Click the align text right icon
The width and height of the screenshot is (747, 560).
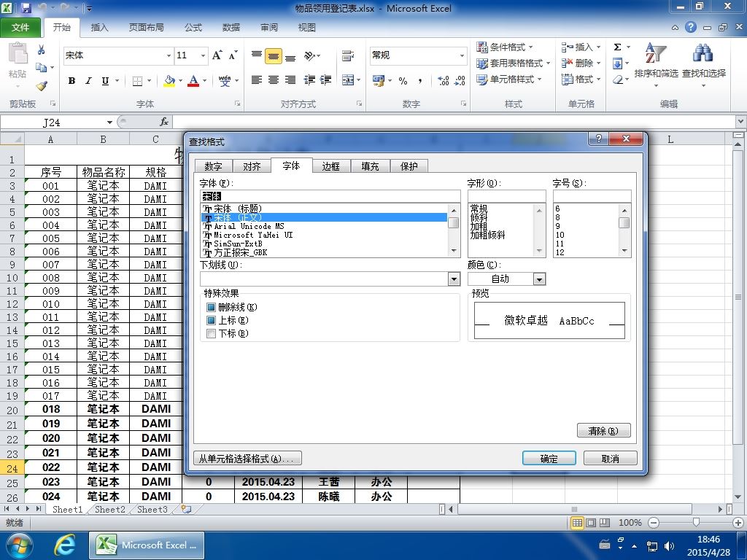tap(290, 80)
